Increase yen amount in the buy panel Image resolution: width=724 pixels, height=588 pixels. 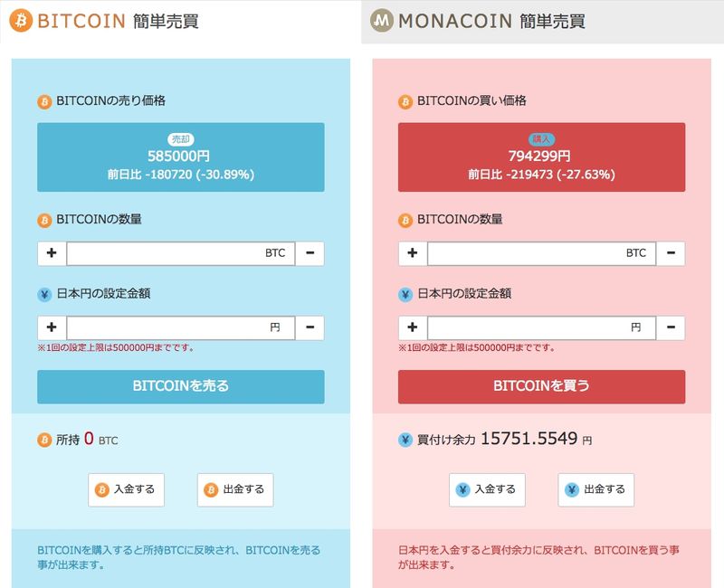click(x=413, y=327)
